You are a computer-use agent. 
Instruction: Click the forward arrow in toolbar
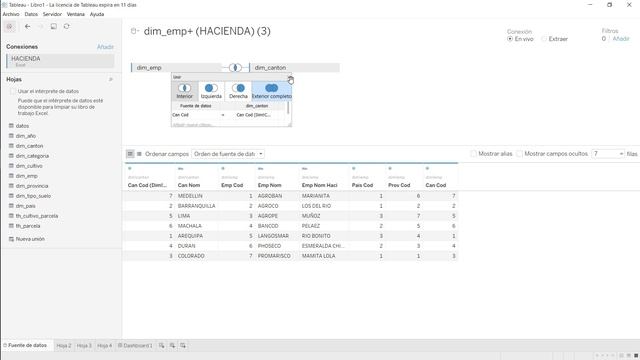(40, 27)
